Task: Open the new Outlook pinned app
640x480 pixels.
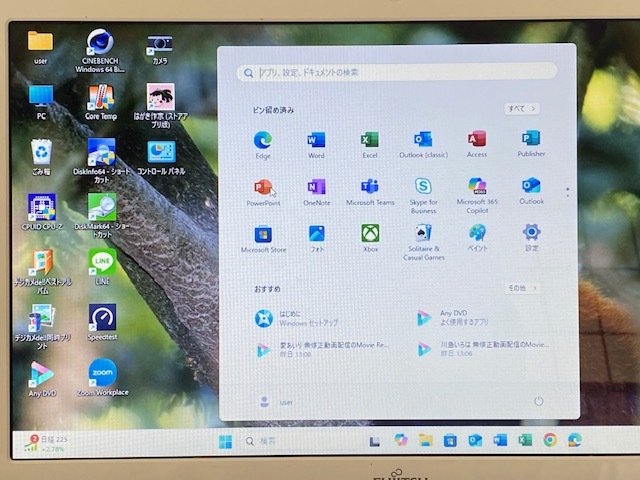Action: [x=531, y=191]
